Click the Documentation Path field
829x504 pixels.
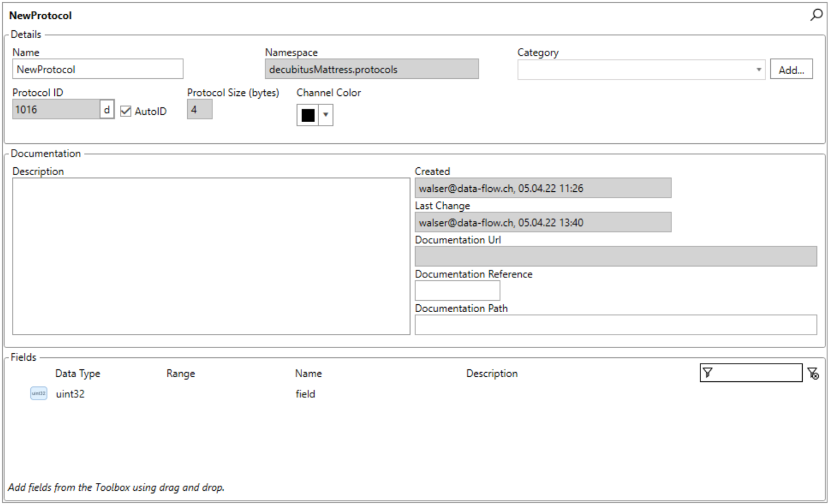615,325
